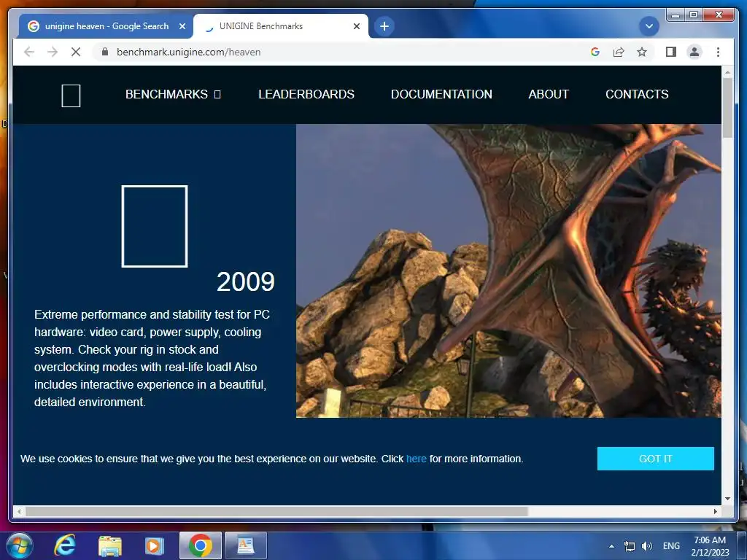Click the horizontal scrollbar thumb
747x560 pixels.
tap(276, 511)
